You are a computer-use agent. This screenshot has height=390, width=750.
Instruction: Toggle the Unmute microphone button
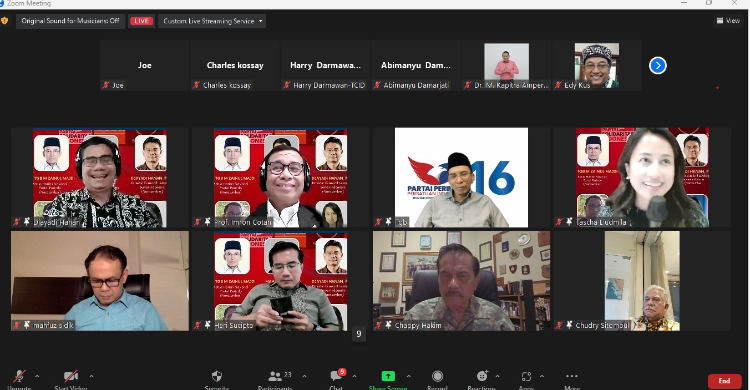tap(19, 376)
